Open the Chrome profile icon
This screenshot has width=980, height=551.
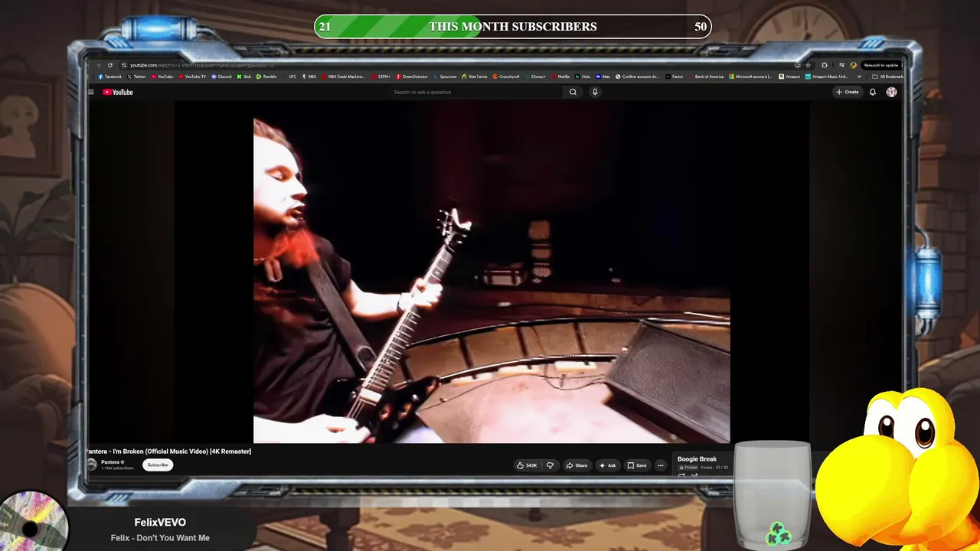[x=854, y=65]
